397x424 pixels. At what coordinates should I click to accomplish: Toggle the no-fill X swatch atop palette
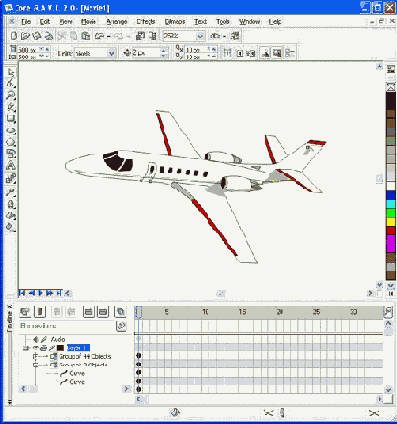coord(391,87)
